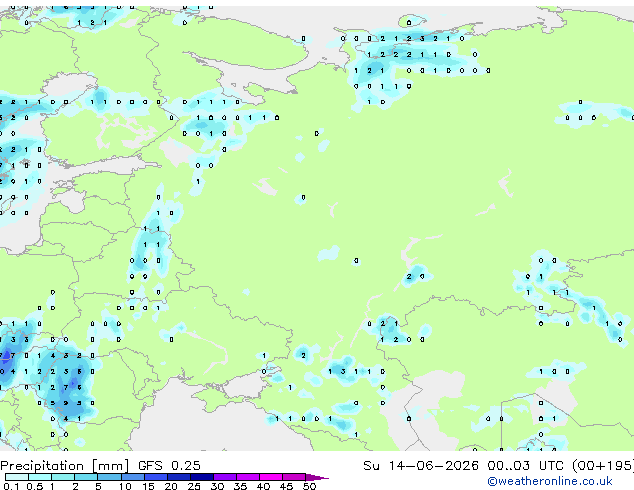Viewport: 634px width, 490px height.
Task: Pick the 20–25 mm legend color swatch
Action: (178, 477)
